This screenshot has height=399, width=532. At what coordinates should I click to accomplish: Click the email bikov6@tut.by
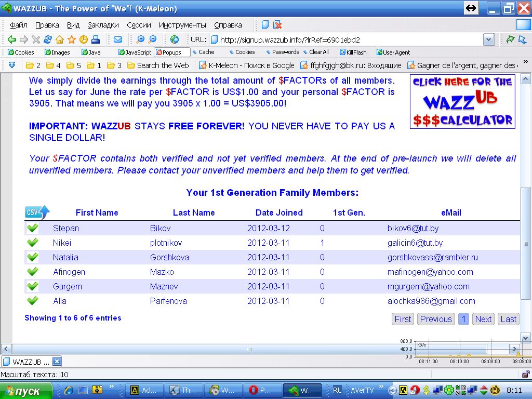pos(413,228)
